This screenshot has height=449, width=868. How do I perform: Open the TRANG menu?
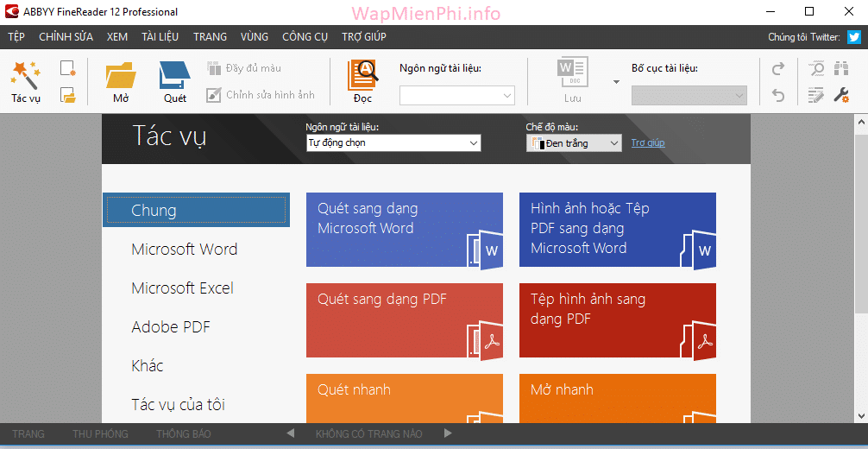pos(210,37)
